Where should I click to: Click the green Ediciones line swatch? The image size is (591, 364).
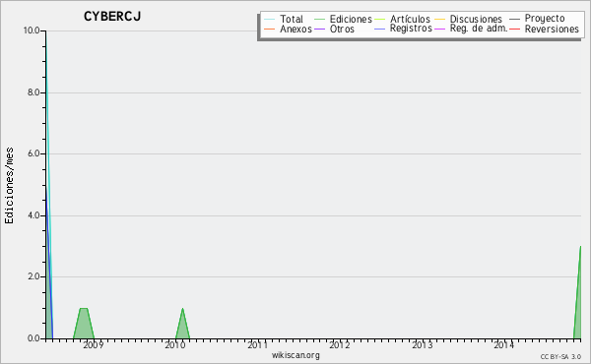319,19
